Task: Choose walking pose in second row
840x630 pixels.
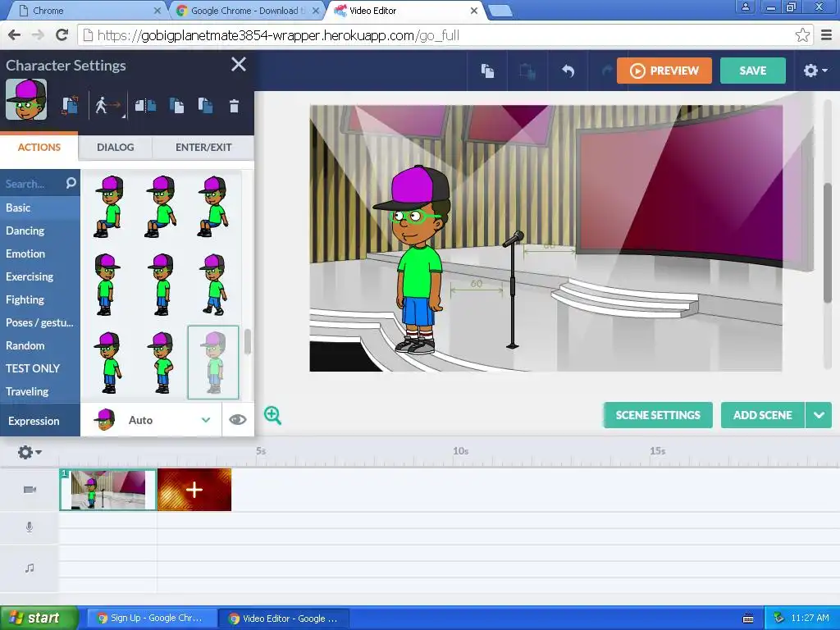Action: click(214, 285)
